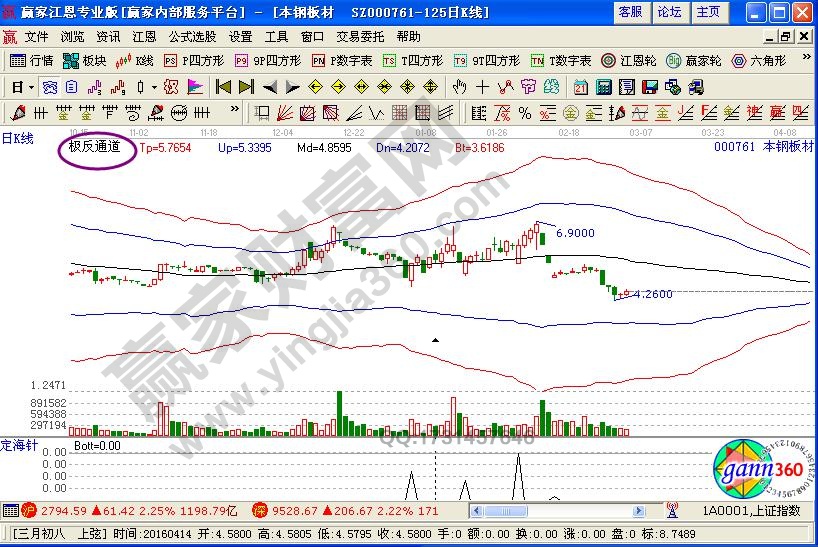
Task: Click the 论坛 forum button
Action: pos(670,12)
